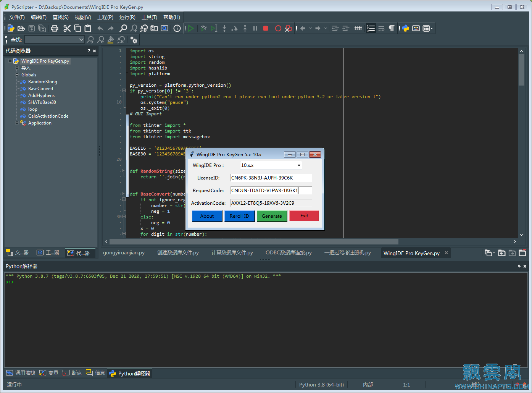This screenshot has width=532, height=393.
Task: Switch to gongyiruanjian.py tab
Action: 124,253
